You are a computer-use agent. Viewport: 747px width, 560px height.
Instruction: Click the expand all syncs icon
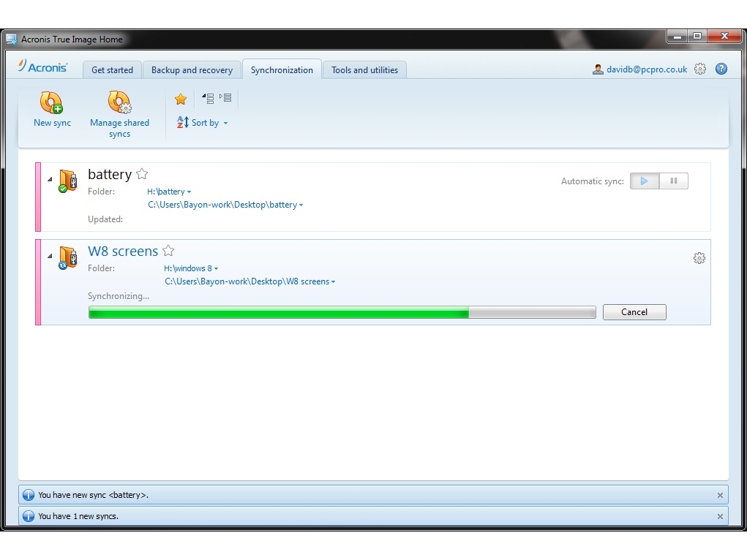225,98
